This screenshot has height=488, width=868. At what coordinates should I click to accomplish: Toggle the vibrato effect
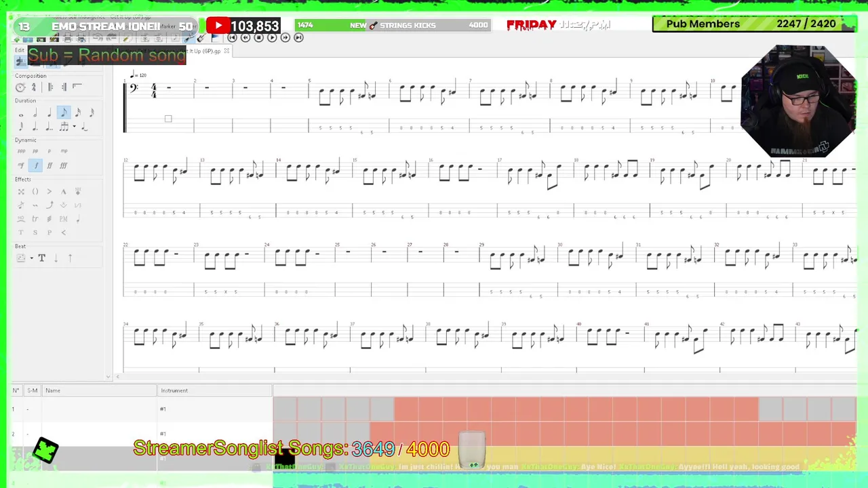(35, 205)
